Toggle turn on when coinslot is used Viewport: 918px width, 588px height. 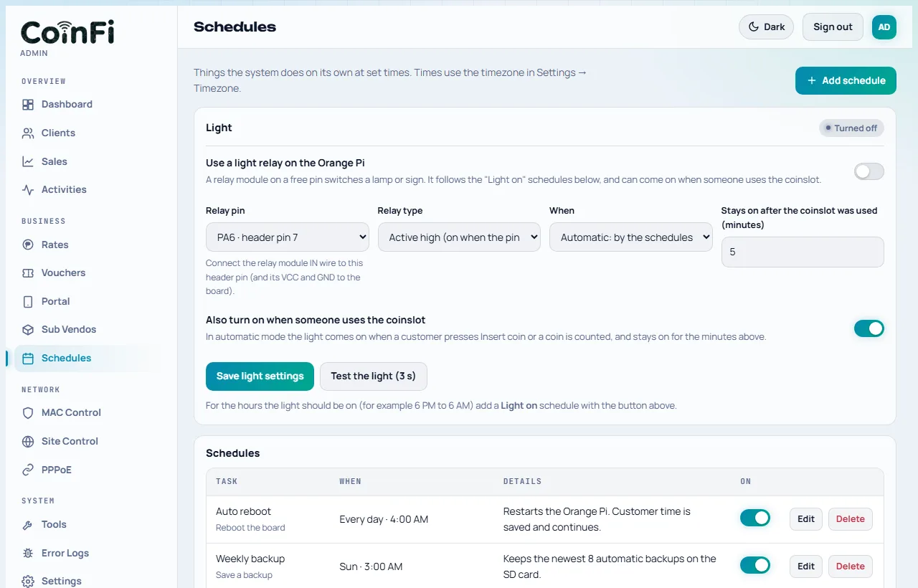(x=869, y=328)
